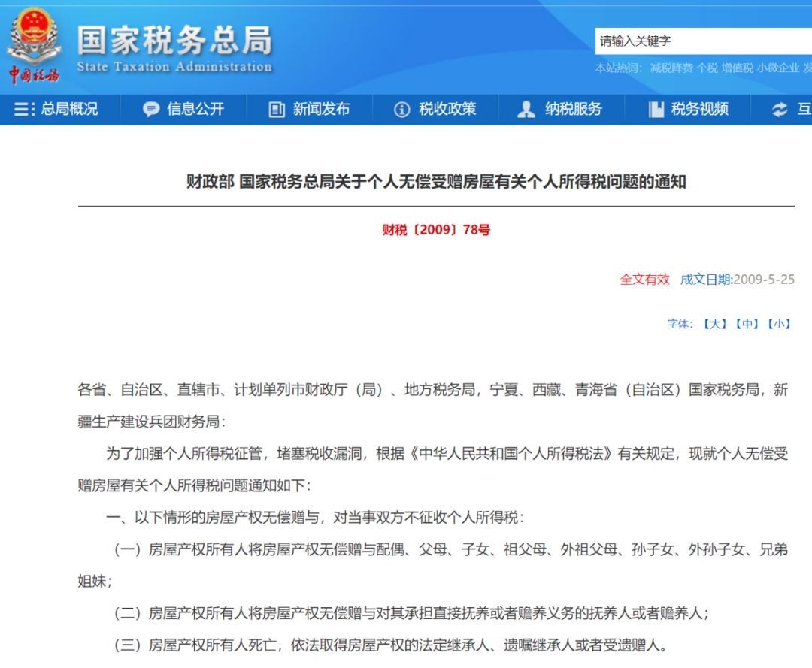This screenshot has height=668, width=812.
Task: Set font size to 大
Action: tap(715, 324)
